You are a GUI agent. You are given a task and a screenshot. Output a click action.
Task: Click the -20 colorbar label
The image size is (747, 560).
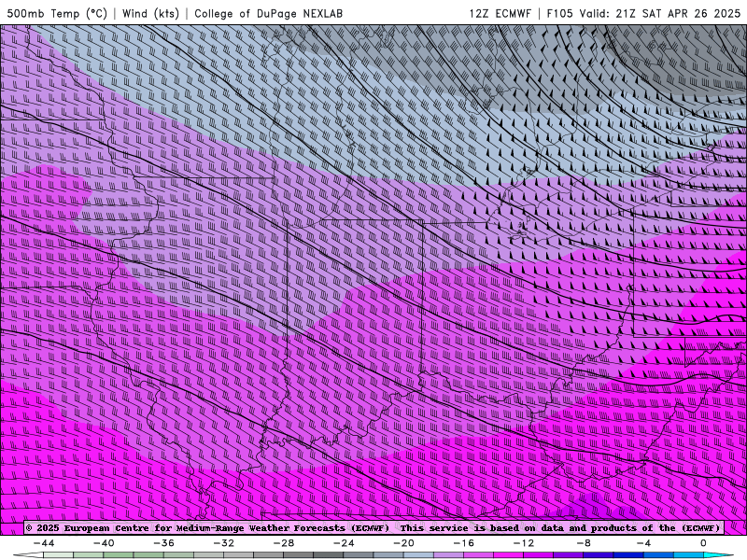click(x=404, y=543)
